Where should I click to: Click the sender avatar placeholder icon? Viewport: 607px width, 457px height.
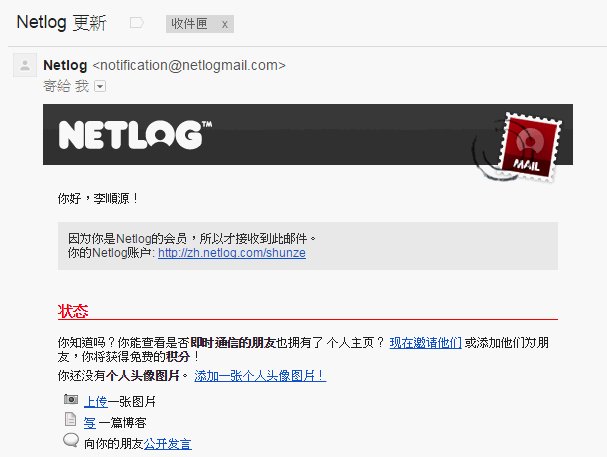point(25,65)
